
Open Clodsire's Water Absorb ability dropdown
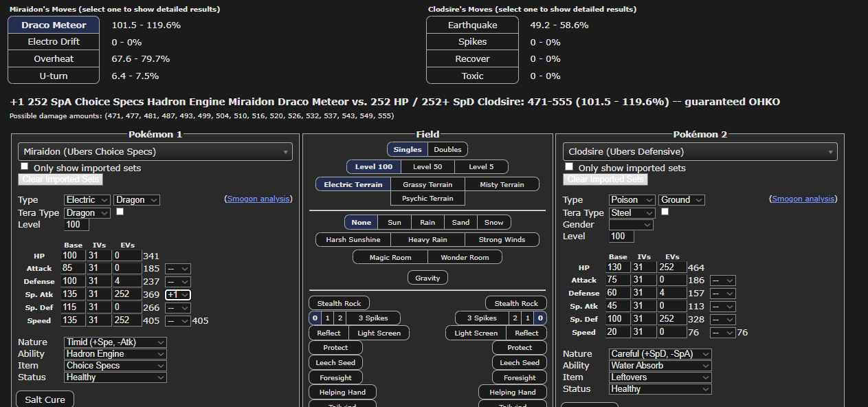[x=660, y=366]
